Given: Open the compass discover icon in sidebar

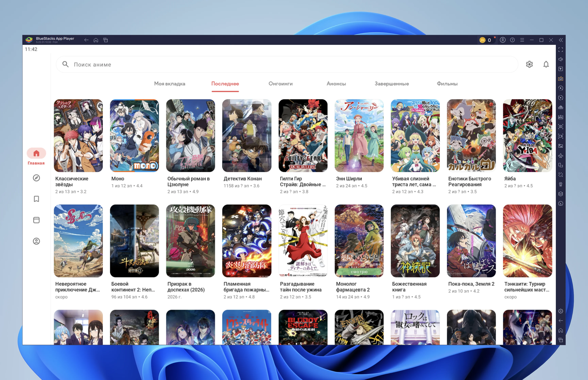Looking at the screenshot, I should coord(36,178).
